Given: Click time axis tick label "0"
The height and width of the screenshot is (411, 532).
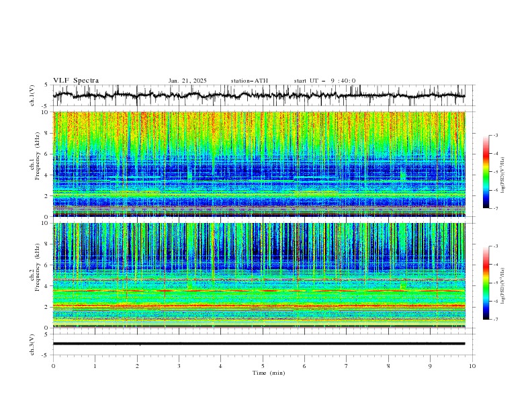Looking at the screenshot, I should pyautogui.click(x=53, y=366).
